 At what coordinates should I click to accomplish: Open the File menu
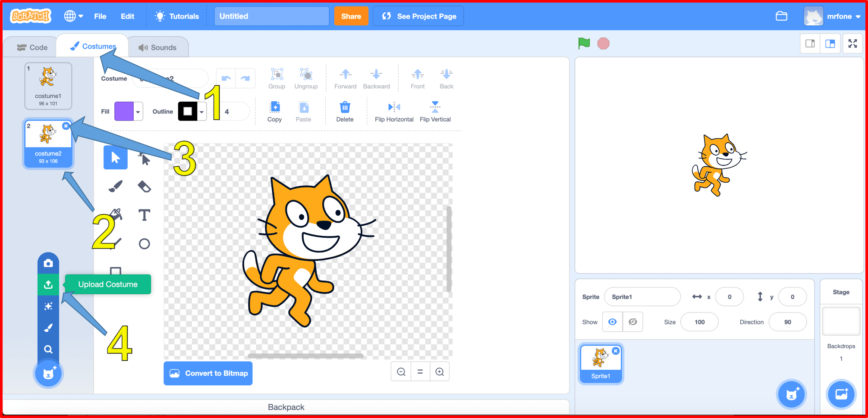(x=100, y=16)
